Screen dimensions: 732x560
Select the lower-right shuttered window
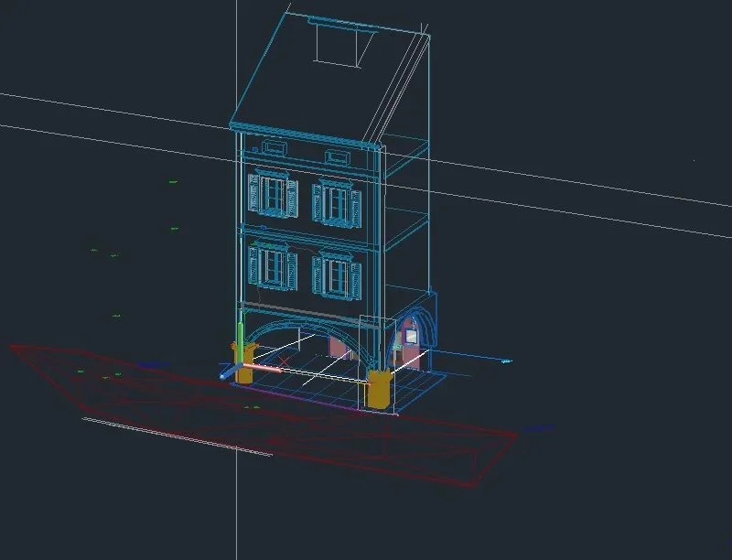coord(337,275)
